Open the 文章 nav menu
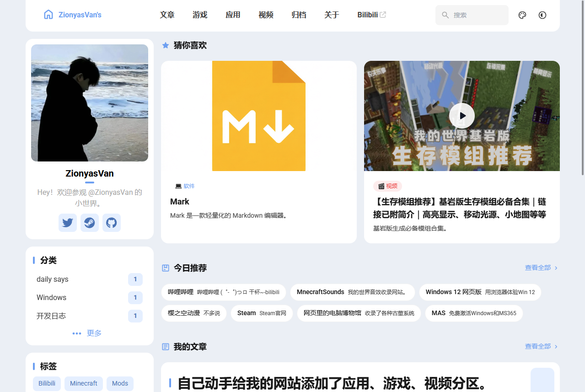Screen dimensions: 585x392 click(x=167, y=15)
